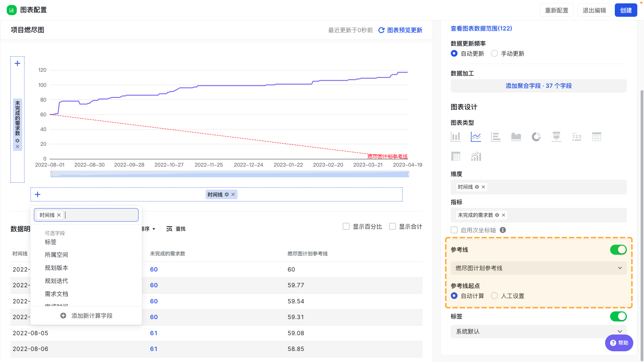644x362 pixels.
Task: Open gear settings on X-axis 时间线 chip
Action: coord(227,194)
